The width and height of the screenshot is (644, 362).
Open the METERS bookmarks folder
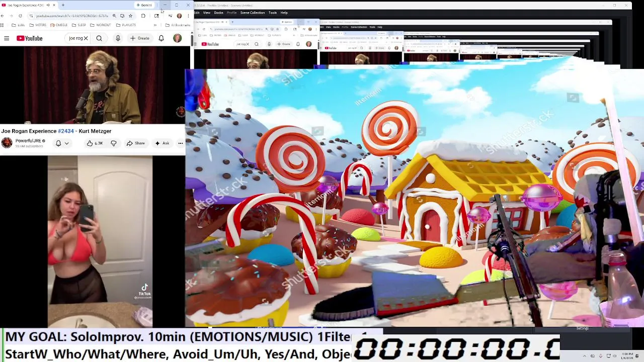tap(38, 25)
